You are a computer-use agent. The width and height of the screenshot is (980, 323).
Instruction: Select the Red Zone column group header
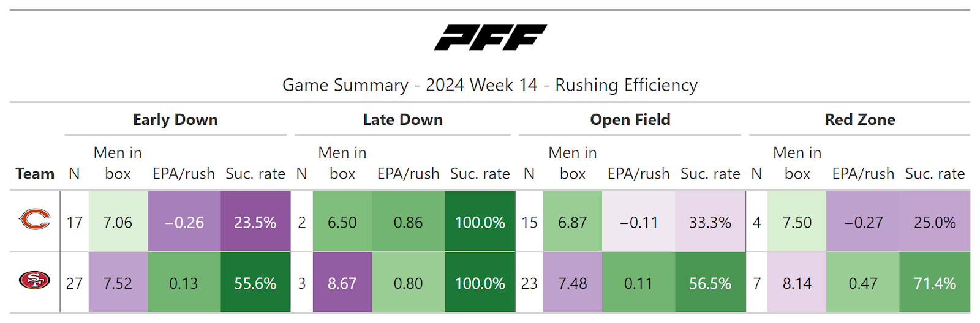point(859,120)
